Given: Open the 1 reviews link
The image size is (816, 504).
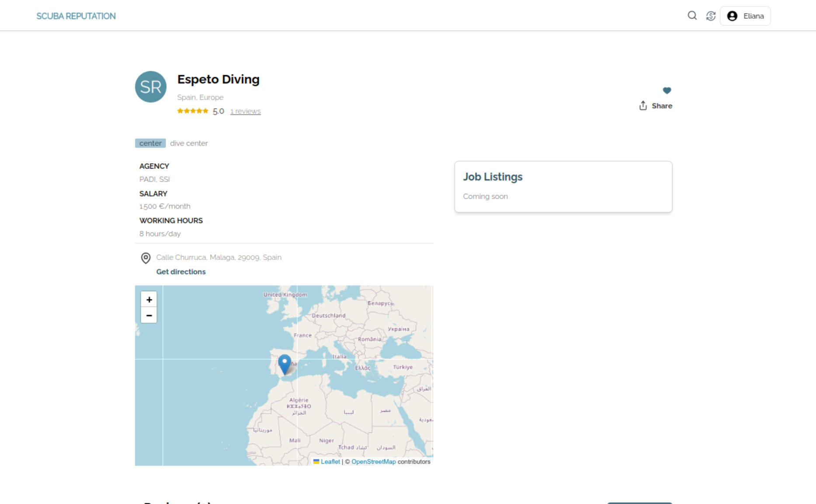Looking at the screenshot, I should 245,111.
